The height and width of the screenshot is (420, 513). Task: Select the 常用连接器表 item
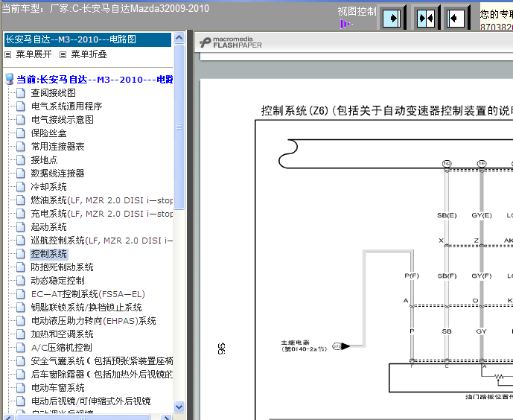click(x=57, y=147)
